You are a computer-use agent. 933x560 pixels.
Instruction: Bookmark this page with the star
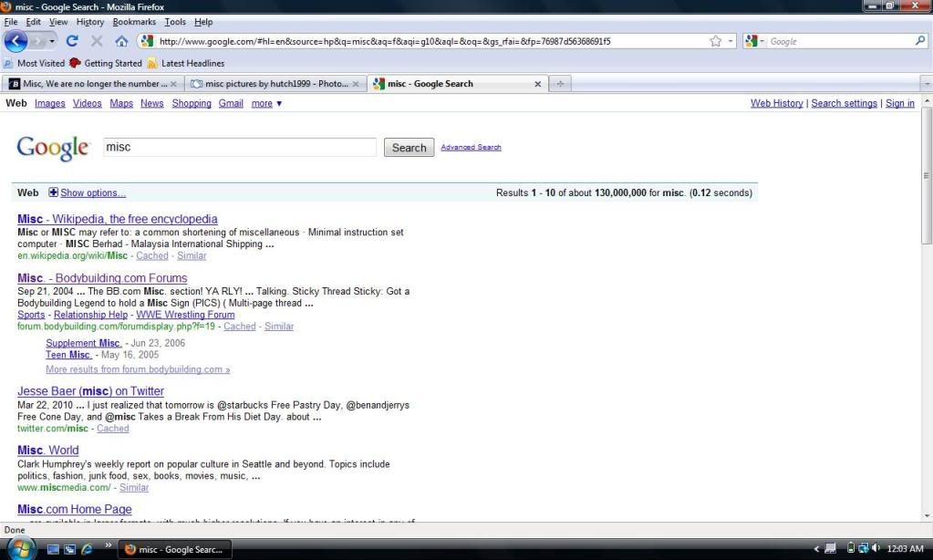tap(715, 41)
